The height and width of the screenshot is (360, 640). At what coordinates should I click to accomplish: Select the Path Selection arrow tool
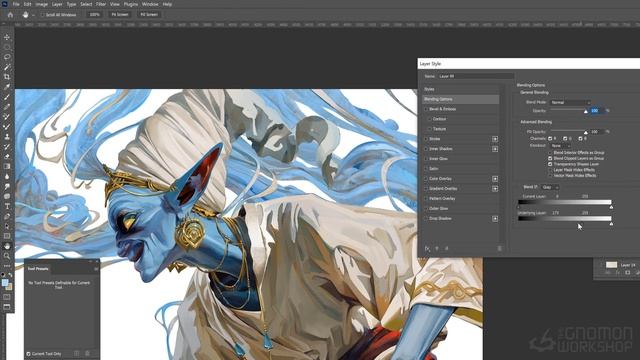(7, 227)
